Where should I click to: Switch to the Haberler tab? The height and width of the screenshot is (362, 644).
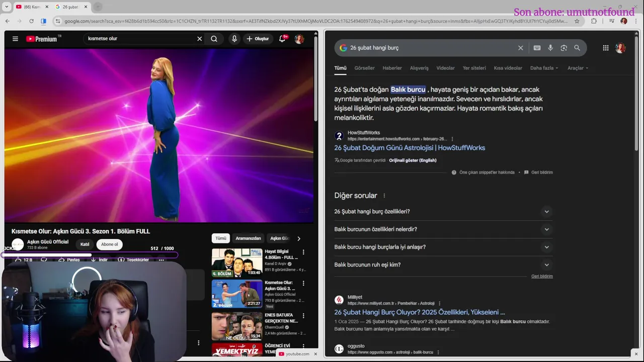click(392, 68)
